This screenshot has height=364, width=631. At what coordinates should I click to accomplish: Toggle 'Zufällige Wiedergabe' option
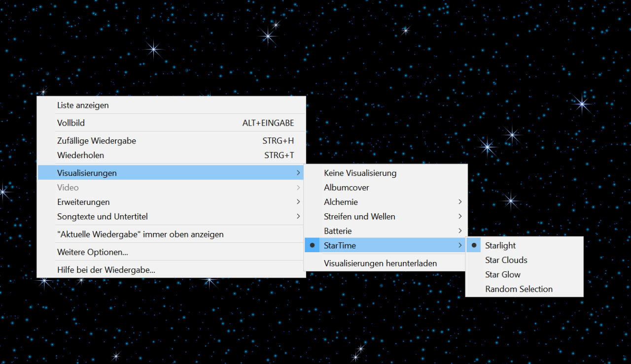[171, 140]
